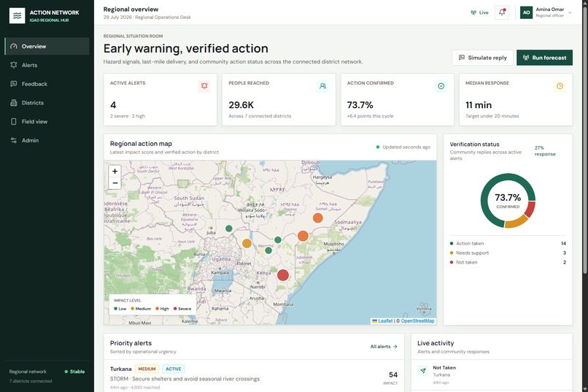Navigate to Districts in sidebar
The image size is (588, 392).
point(47,102)
